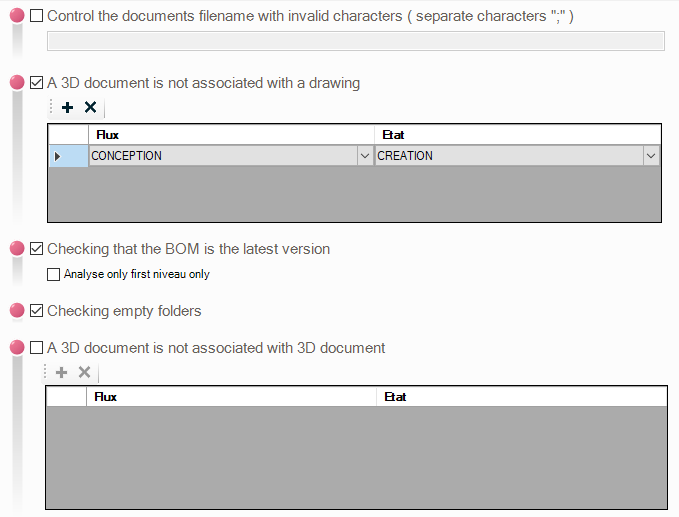Screen dimensions: 679x517
Task: Uncheck Checking that the BOM is latest version
Action: [37, 249]
